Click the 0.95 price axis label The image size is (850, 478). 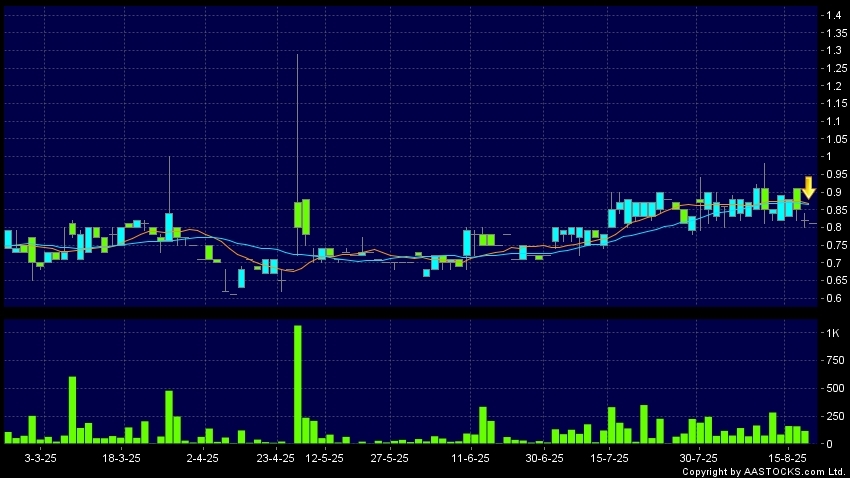pos(836,175)
